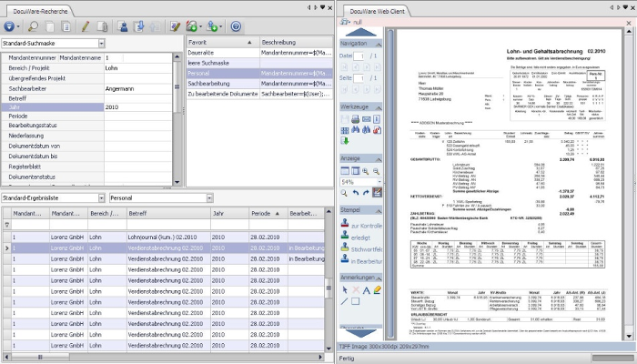Apply the 'Stichwortfeld' yellow stamp

361,248
